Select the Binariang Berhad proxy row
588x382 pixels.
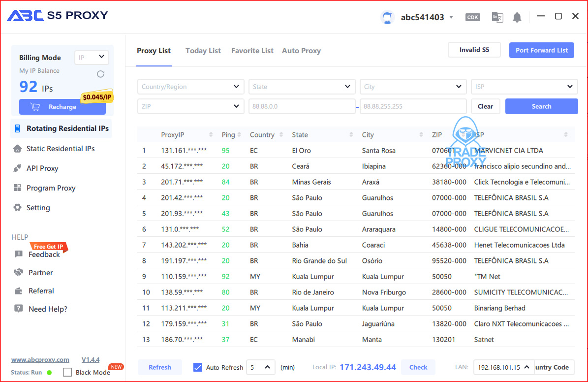pos(356,308)
